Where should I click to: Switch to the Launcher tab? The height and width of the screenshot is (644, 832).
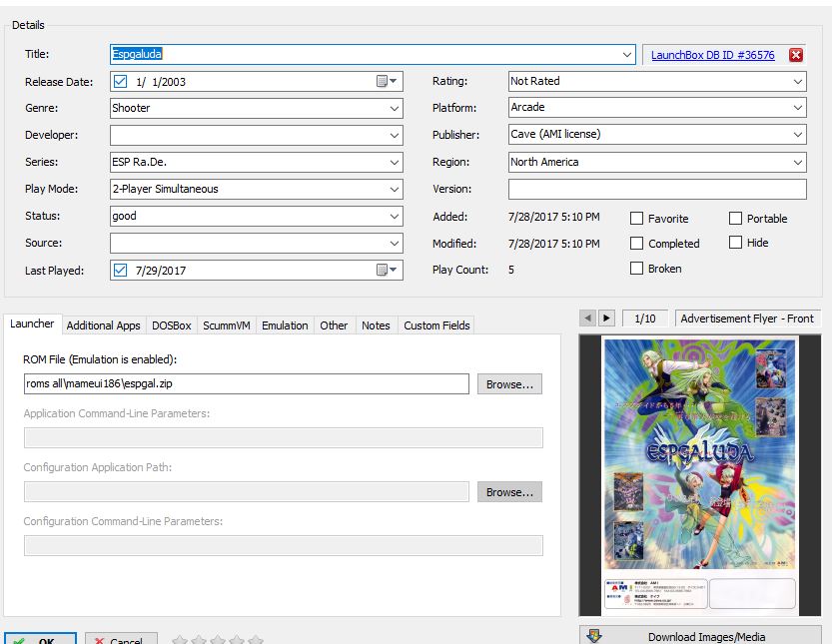pos(32,323)
